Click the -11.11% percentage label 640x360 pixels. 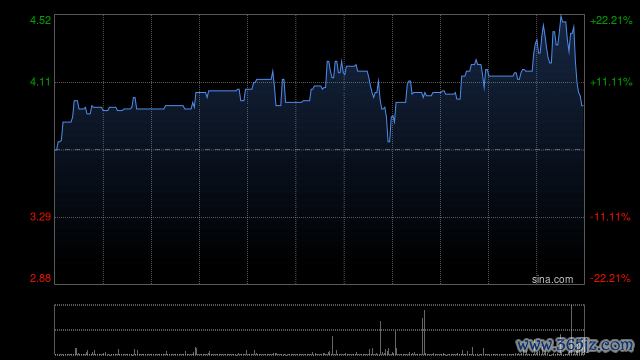point(610,217)
